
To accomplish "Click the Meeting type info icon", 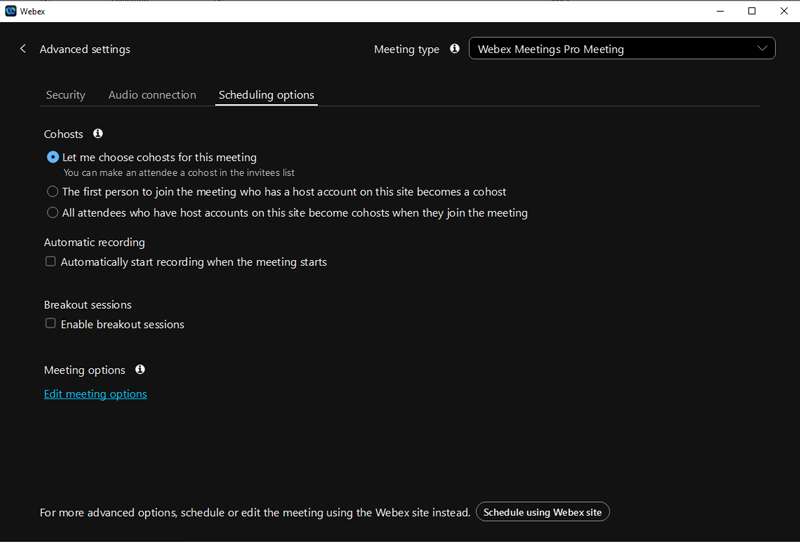I will [x=454, y=48].
